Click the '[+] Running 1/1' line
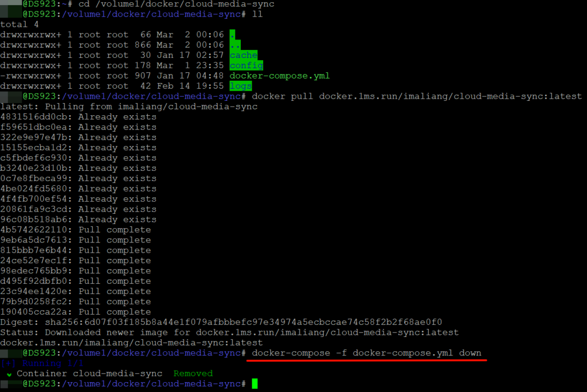The height and width of the screenshot is (392, 587). coord(42,363)
